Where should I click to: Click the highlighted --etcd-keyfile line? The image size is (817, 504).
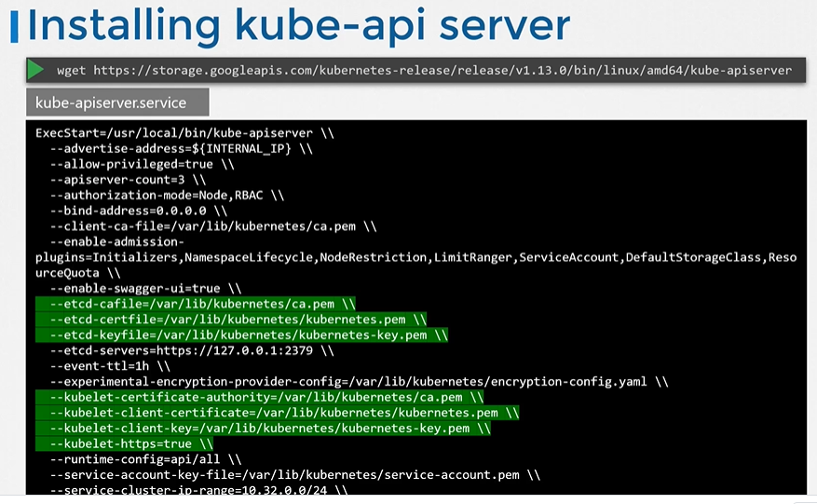coord(241,335)
